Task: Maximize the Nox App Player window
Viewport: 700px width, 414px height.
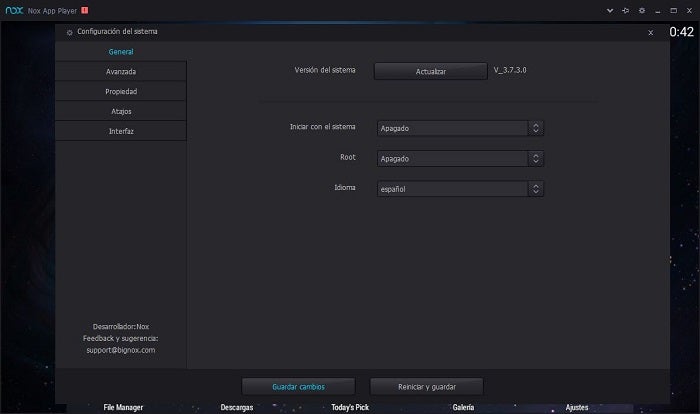Action: (674, 11)
